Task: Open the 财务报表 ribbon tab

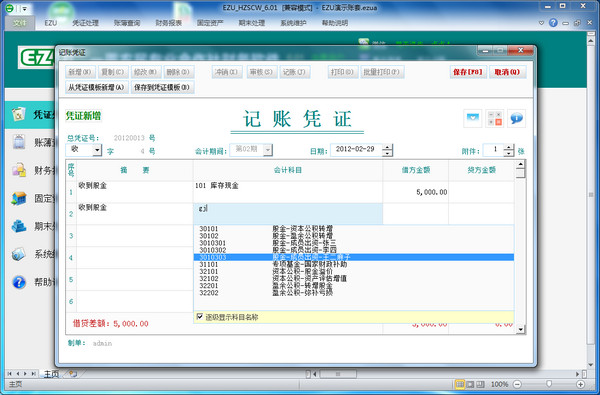Action: click(x=169, y=23)
